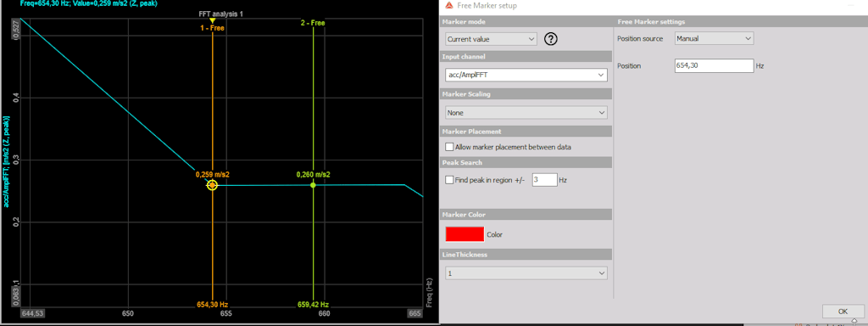Screen dimensions: 868x326
Task: Pick the red Marker Color swatch
Action: pos(465,234)
